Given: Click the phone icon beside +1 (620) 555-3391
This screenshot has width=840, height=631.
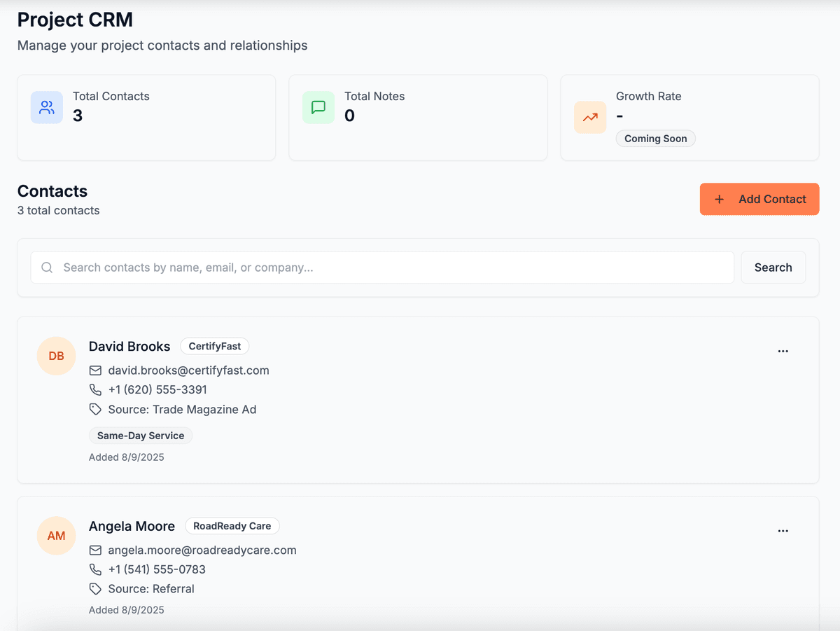Looking at the screenshot, I should (95, 389).
